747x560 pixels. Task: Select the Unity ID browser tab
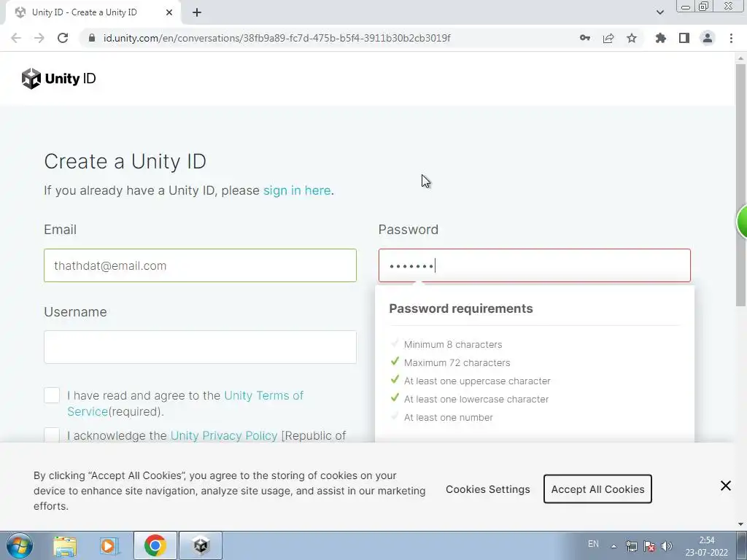pyautogui.click(x=93, y=12)
